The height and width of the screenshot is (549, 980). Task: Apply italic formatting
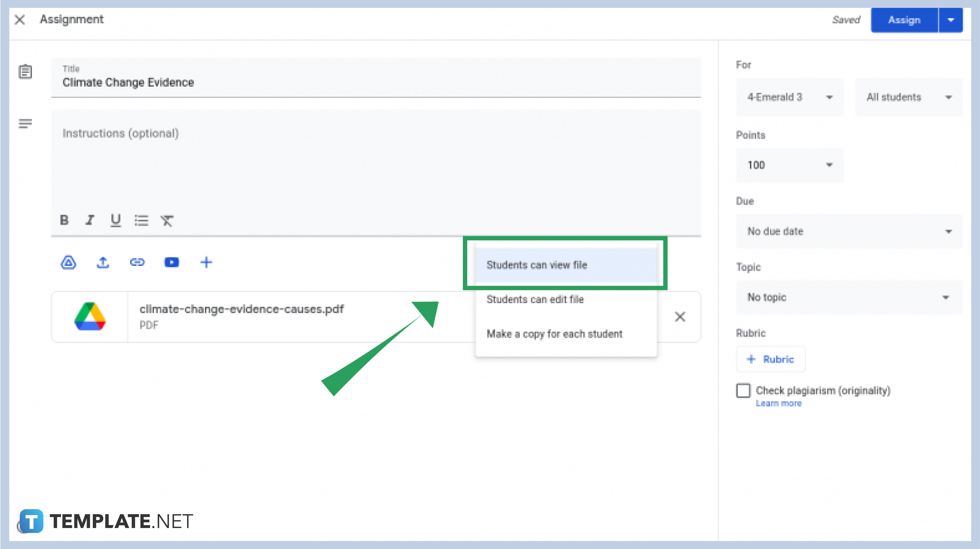pyautogui.click(x=90, y=220)
